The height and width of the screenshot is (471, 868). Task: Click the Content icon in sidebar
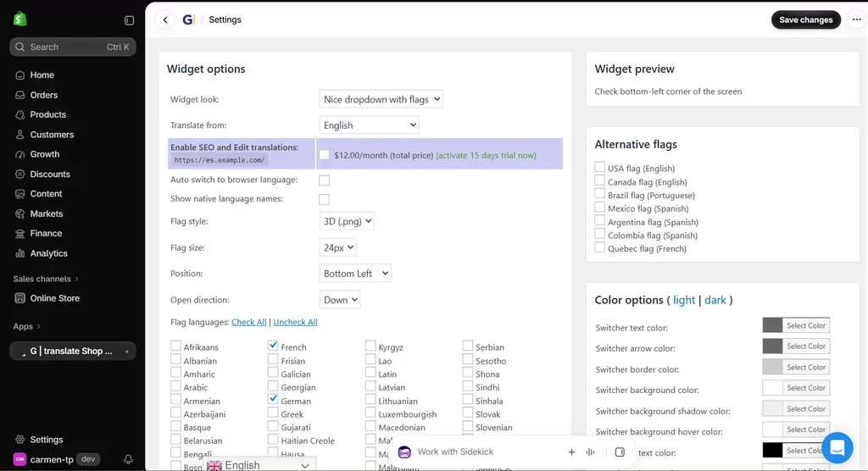[x=20, y=194]
